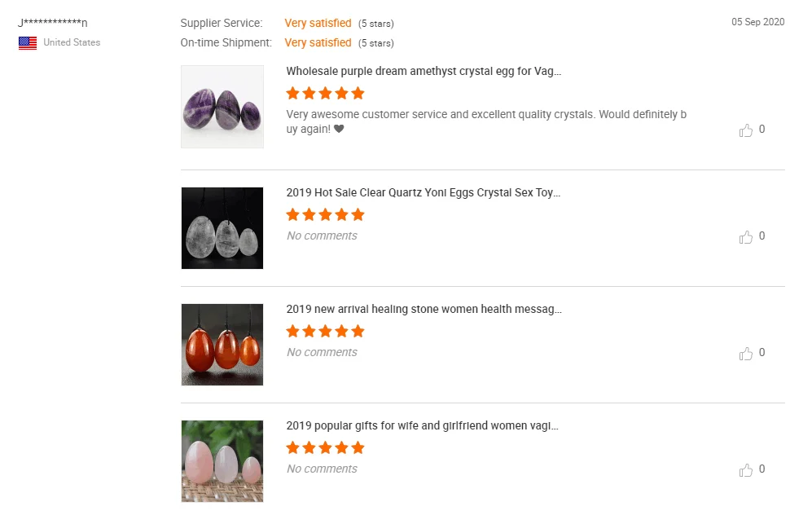812x524 pixels.
Task: Click the reviewer name J************n
Action: (x=53, y=23)
